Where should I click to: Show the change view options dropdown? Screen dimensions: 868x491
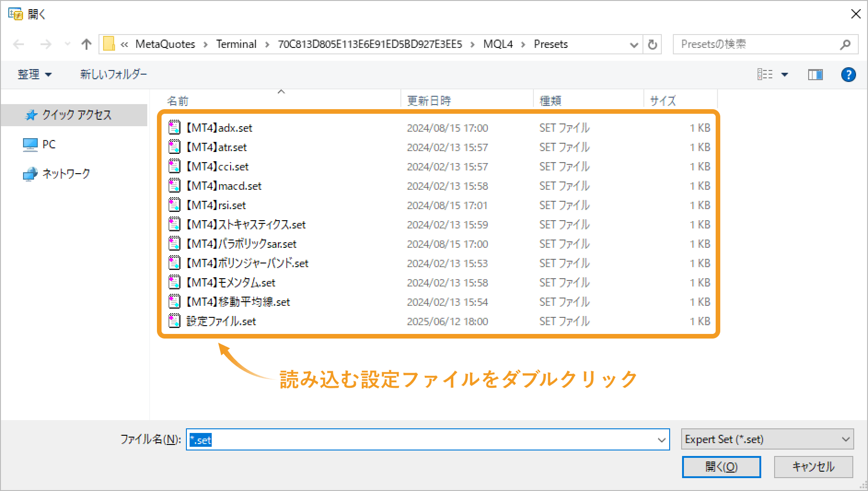(x=785, y=74)
